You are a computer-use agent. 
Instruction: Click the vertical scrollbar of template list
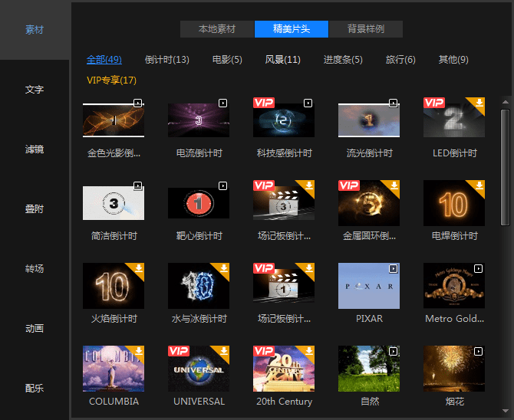(505, 192)
